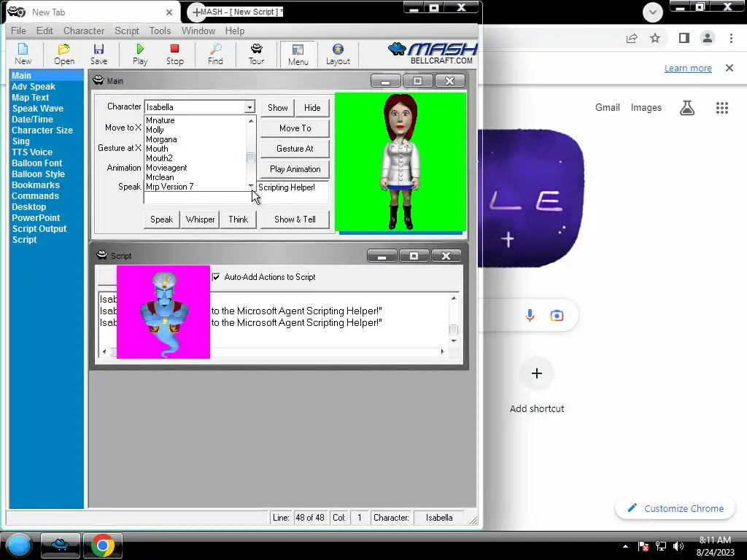
Task: Click the Learn more link in Chrome
Action: pos(688,68)
